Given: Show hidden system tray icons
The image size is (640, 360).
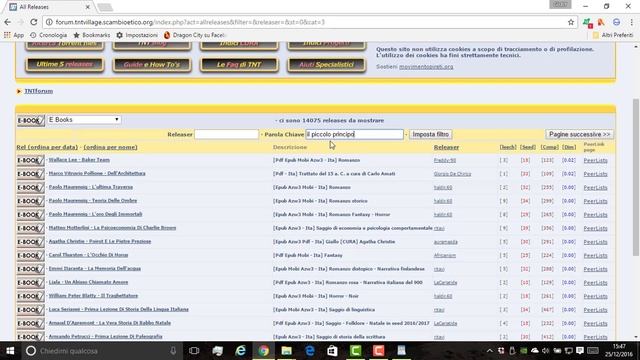Looking at the screenshot, I should tap(490, 351).
